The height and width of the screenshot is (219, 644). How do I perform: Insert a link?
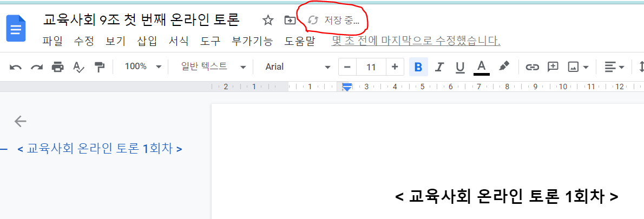(533, 67)
